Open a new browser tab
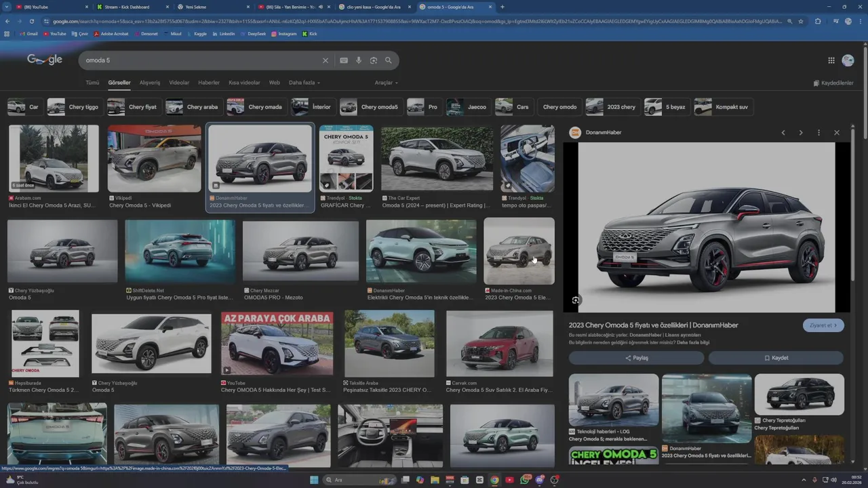The width and height of the screenshot is (868, 488). [x=502, y=7]
